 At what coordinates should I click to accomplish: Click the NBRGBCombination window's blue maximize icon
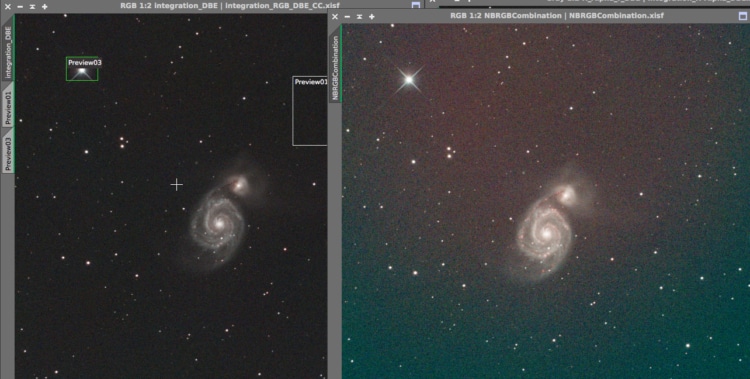click(743, 16)
